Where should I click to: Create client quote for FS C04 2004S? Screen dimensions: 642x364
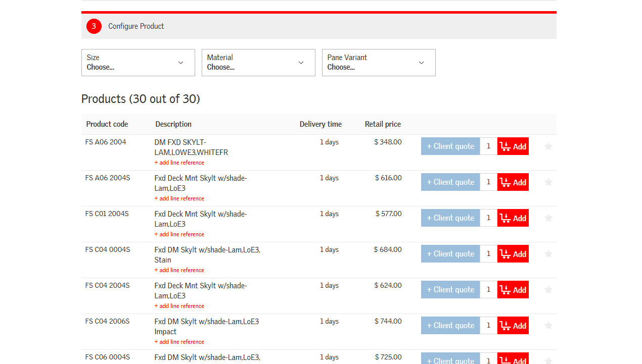click(450, 290)
